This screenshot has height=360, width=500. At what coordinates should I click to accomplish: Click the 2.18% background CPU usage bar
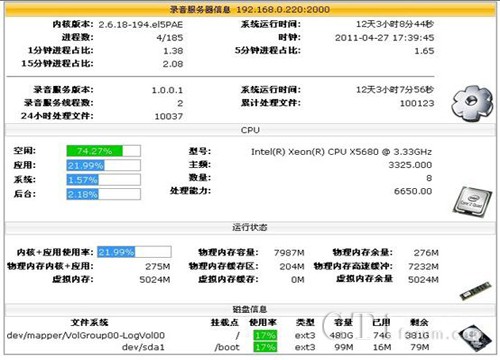[104, 194]
